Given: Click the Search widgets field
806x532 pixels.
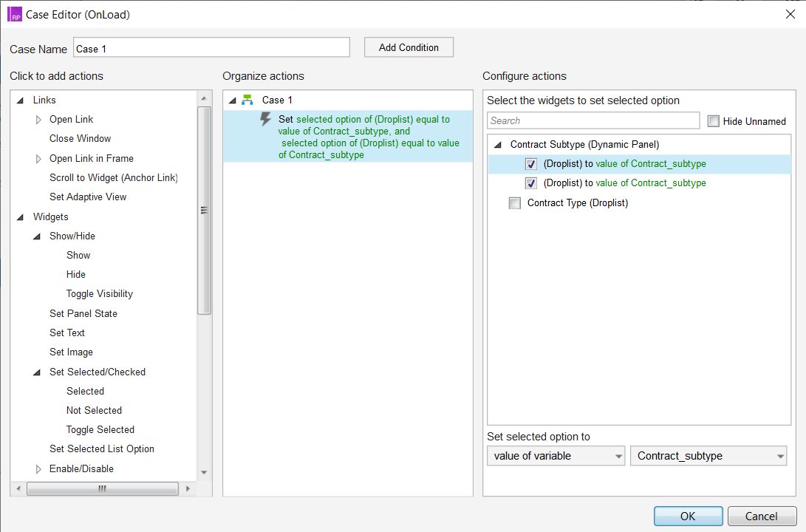Looking at the screenshot, I should 593,120.
